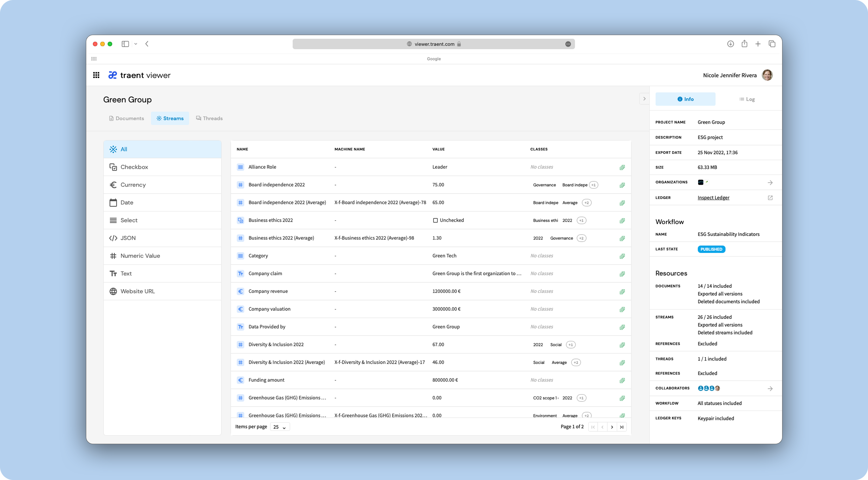Filter streams by Select type
The image size is (868, 480).
point(162,220)
